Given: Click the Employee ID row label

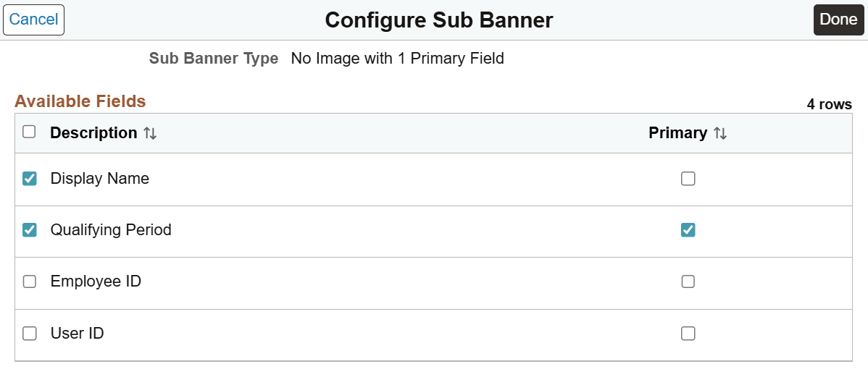Looking at the screenshot, I should pyautogui.click(x=96, y=281).
